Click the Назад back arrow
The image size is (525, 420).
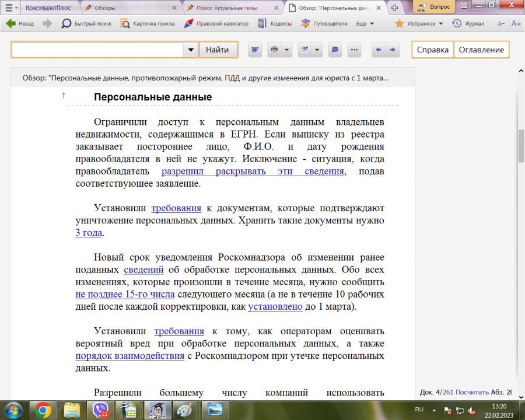[x=20, y=24]
